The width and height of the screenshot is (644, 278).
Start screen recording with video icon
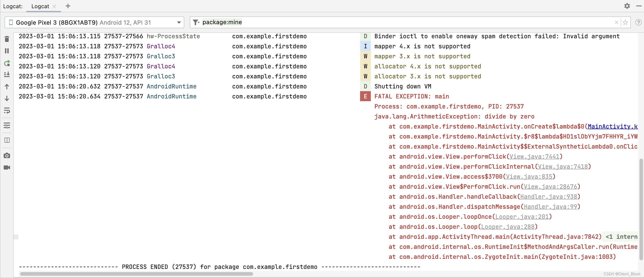(x=7, y=167)
